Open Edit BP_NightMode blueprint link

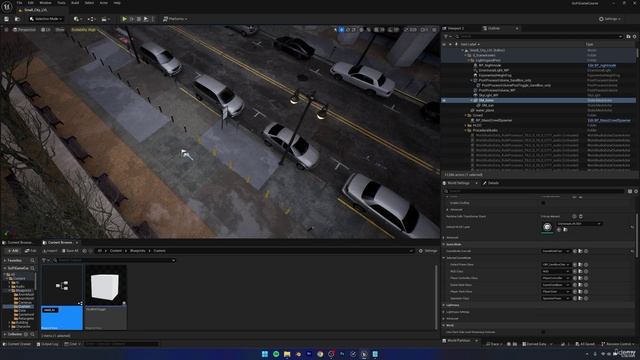602,65
